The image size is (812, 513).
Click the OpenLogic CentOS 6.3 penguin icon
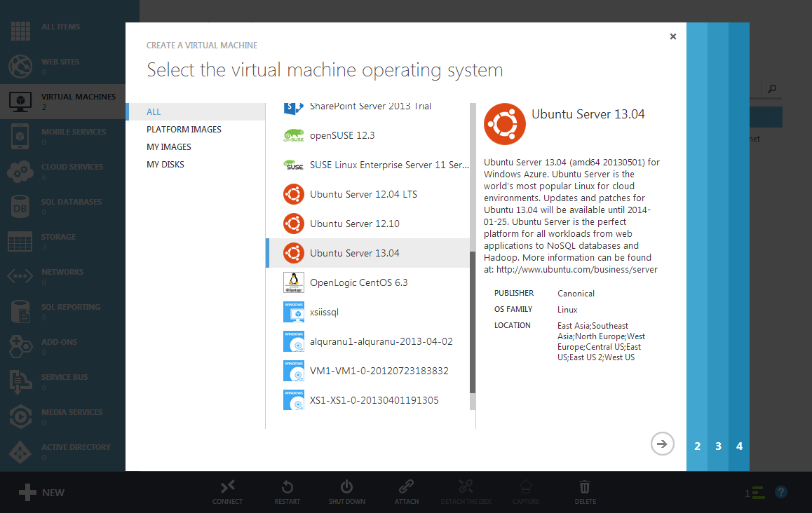point(293,282)
